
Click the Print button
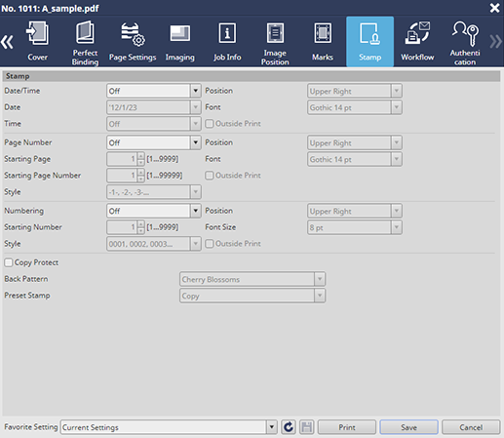point(347,427)
